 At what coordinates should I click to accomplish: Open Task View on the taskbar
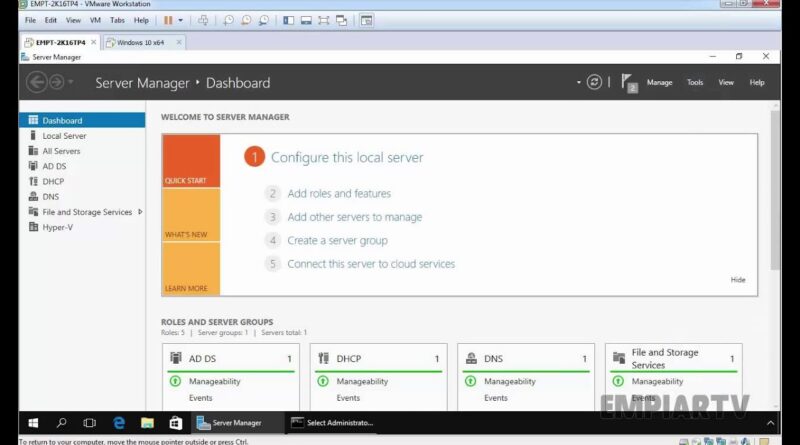coord(89,423)
